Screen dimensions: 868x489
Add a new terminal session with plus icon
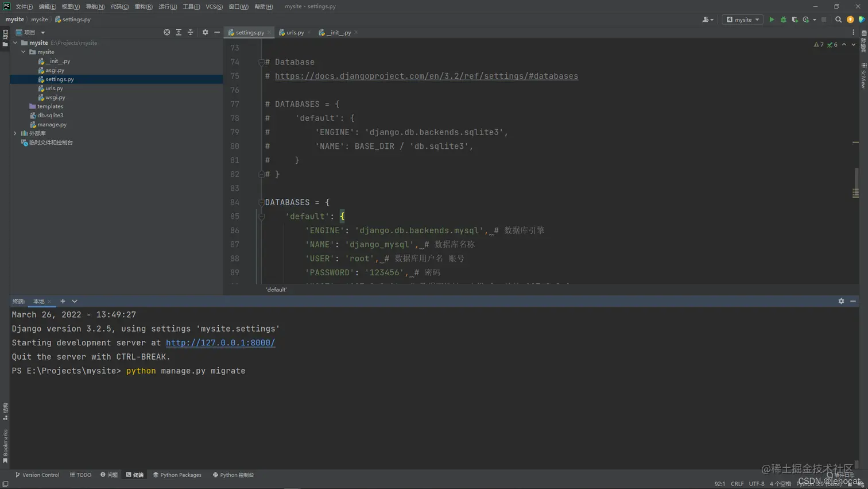click(x=63, y=301)
